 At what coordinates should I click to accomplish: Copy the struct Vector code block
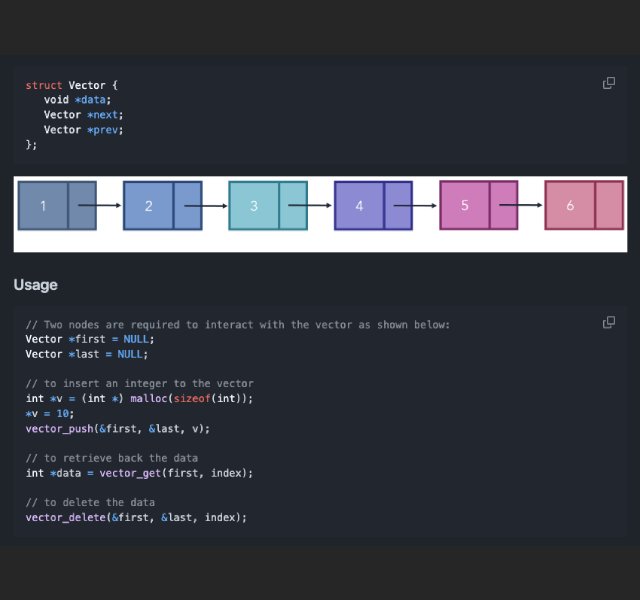pyautogui.click(x=609, y=83)
